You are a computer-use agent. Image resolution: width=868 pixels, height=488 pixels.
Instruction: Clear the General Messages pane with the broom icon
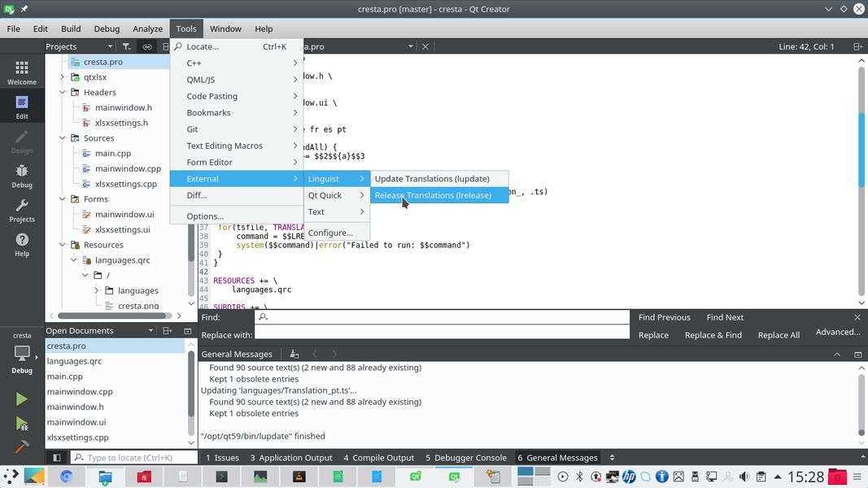(x=294, y=355)
